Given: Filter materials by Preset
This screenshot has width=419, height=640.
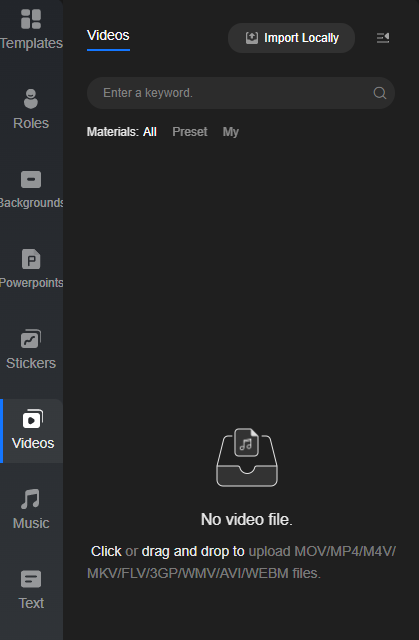Looking at the screenshot, I should tap(190, 132).
